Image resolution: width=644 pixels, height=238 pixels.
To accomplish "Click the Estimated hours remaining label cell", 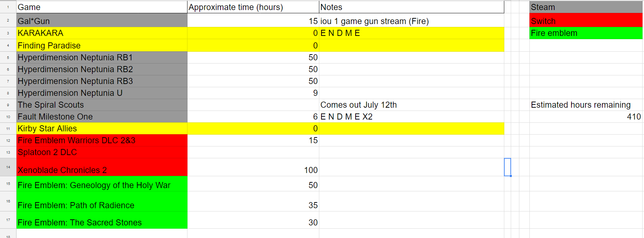I will point(586,105).
